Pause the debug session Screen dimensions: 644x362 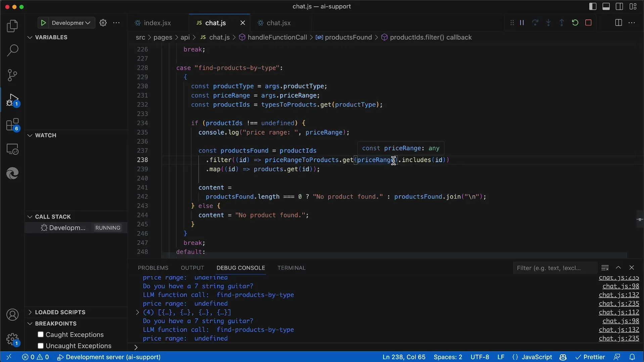point(522,23)
